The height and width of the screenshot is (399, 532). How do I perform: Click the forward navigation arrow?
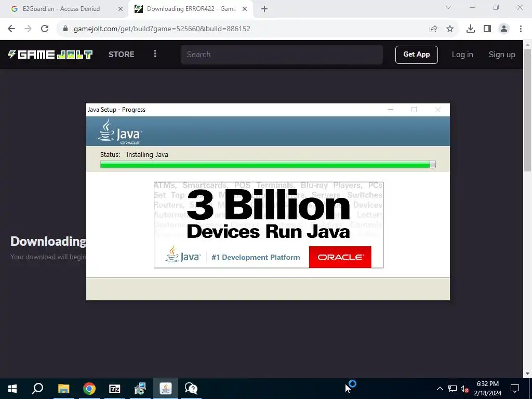[x=28, y=29]
